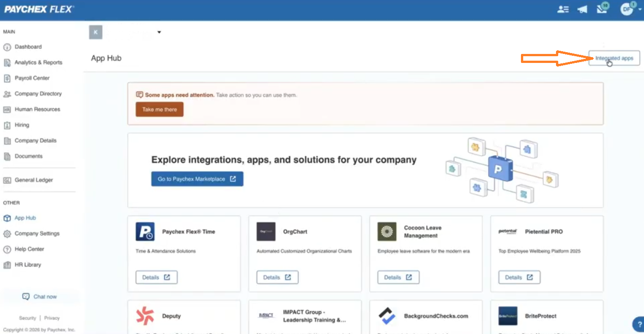Navigate to Hiring

[x=22, y=125]
